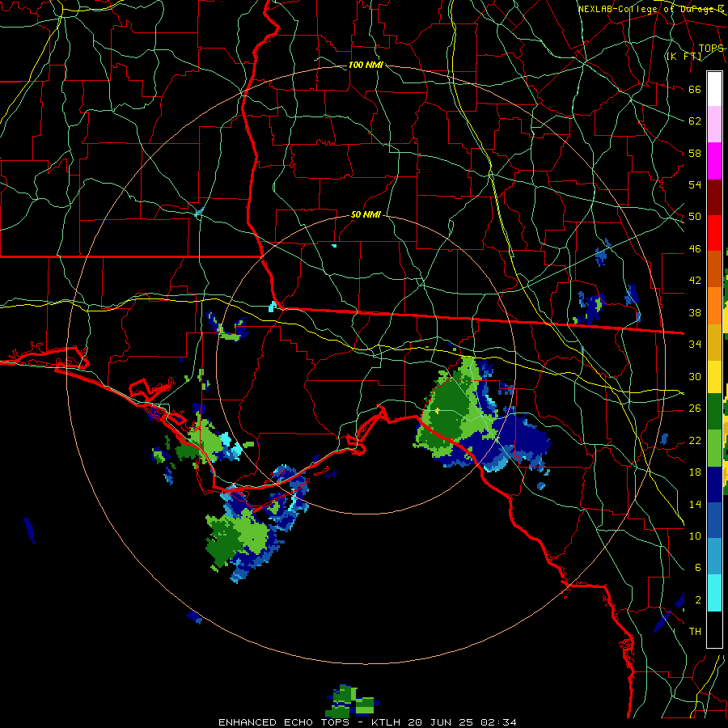The image size is (728, 728).
Task: Click the medium blue legend swatch
Action: (714, 520)
